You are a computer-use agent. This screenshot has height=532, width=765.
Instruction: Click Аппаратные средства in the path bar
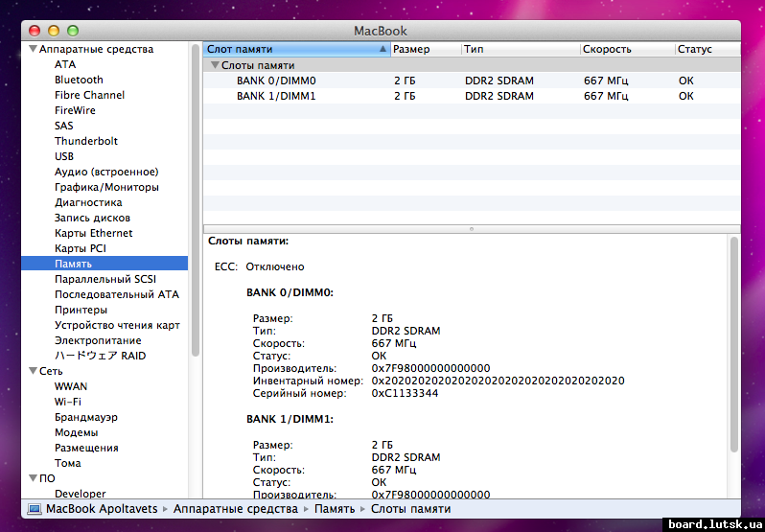click(x=235, y=509)
